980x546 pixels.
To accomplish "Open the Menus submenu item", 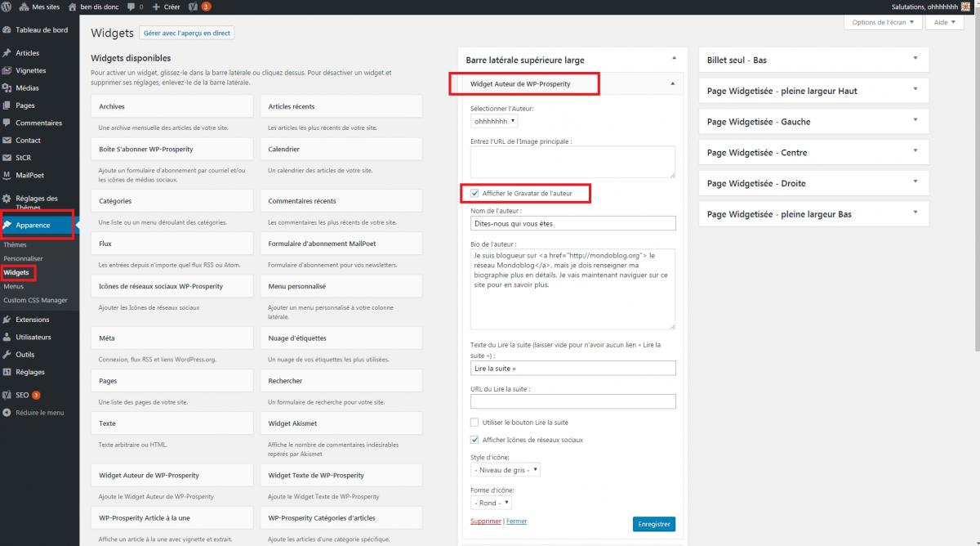I will pos(13,287).
